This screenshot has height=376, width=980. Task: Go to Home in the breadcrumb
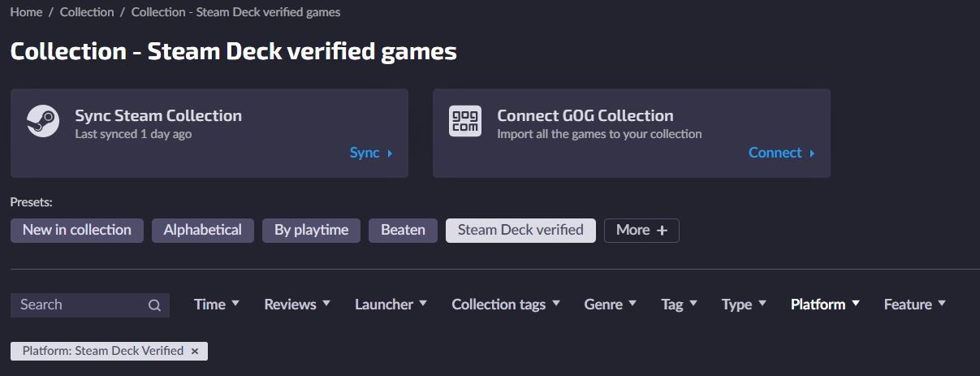[26, 11]
